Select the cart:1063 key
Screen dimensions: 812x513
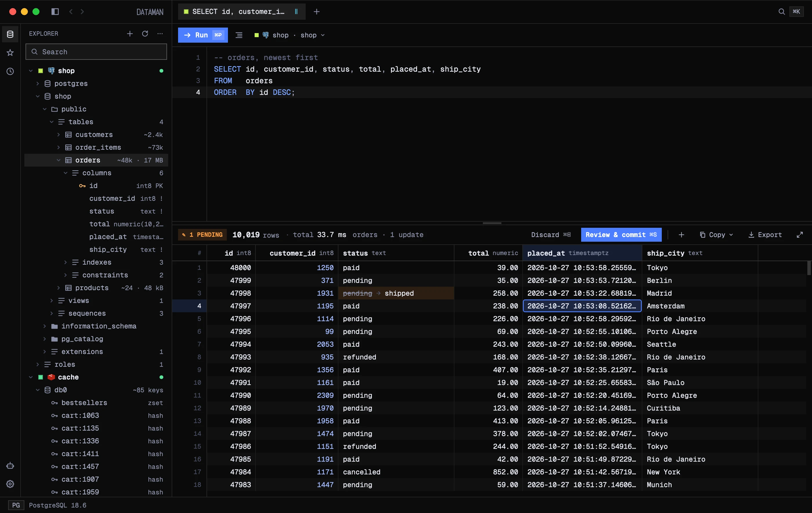click(x=96, y=416)
